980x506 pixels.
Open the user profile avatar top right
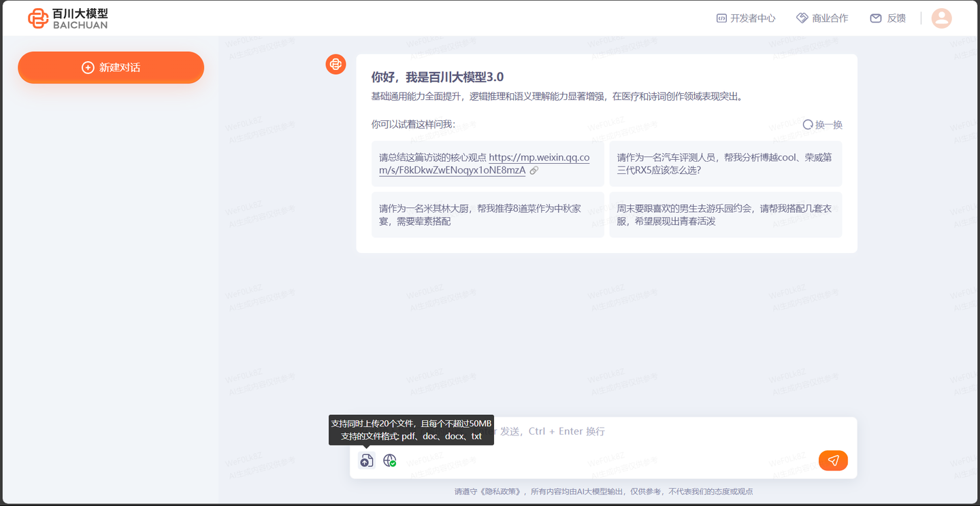point(942,18)
